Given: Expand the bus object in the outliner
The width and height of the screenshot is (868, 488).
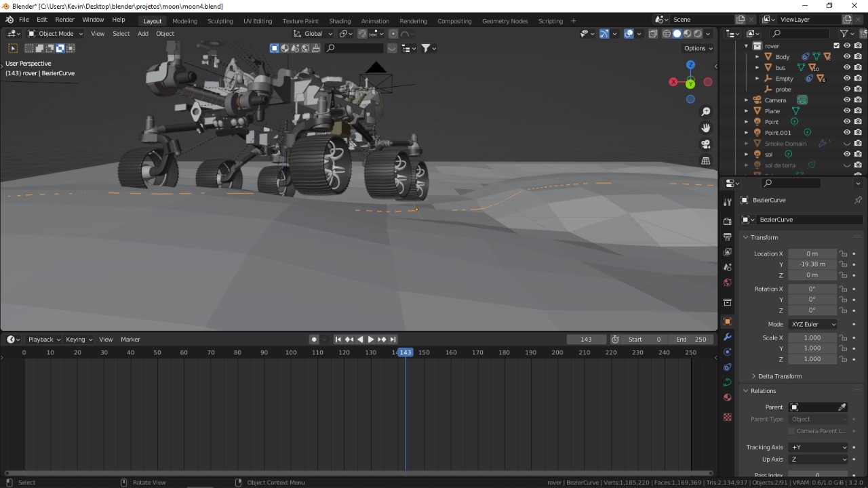Looking at the screenshot, I should coord(757,68).
